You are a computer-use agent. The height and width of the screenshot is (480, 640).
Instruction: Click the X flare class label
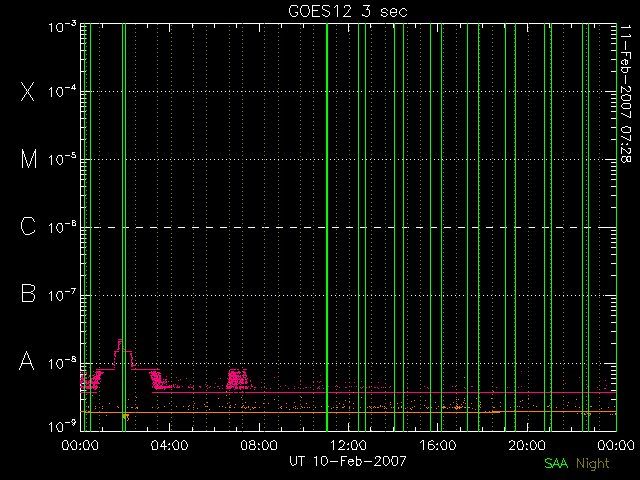28,91
